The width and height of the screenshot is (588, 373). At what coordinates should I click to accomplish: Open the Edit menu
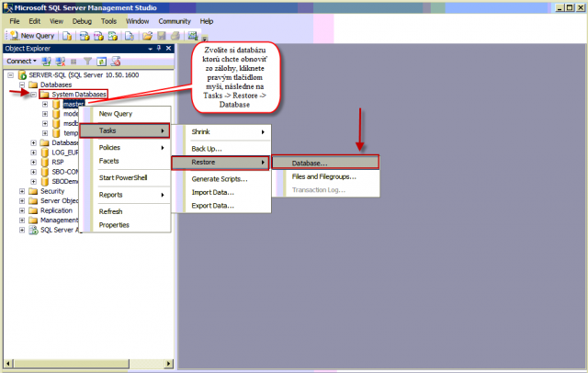35,21
